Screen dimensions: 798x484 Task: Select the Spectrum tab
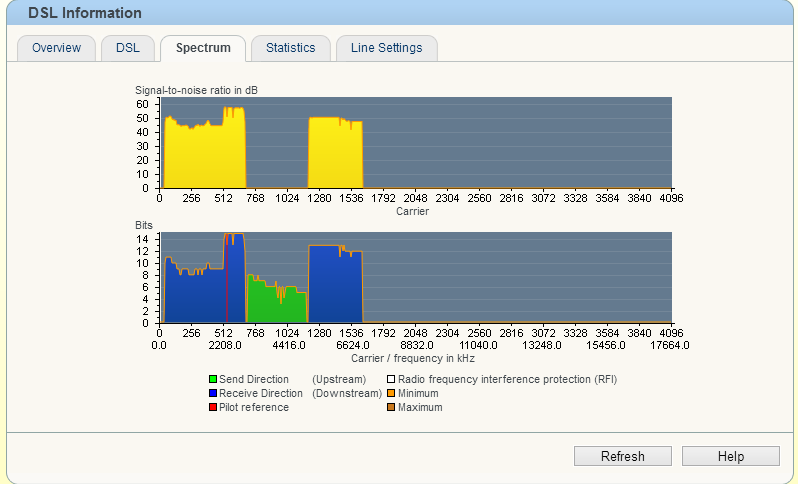tap(203, 48)
